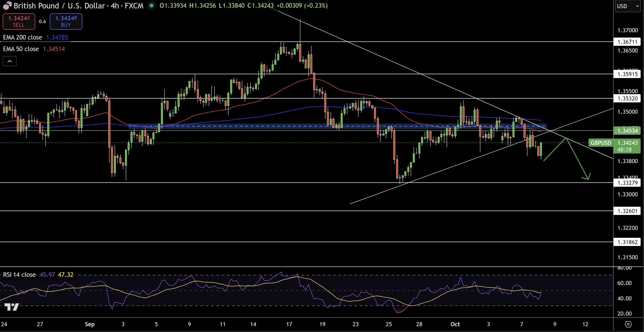Toggle the EMA 200 close indicator legend
This screenshot has width=644, height=332.
[x=22, y=37]
